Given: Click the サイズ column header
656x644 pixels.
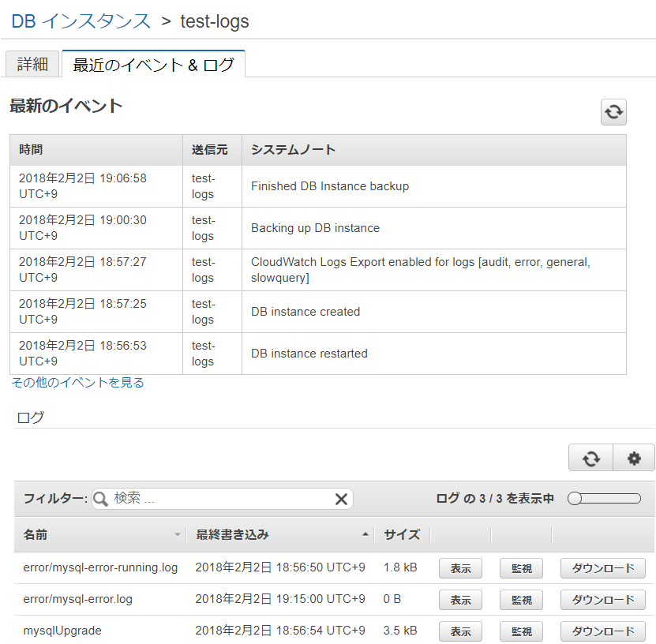Looking at the screenshot, I should pyautogui.click(x=402, y=534).
